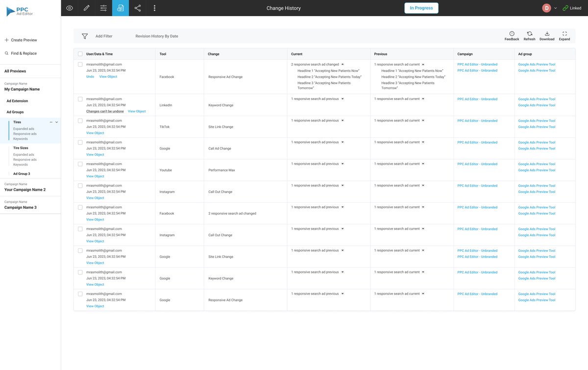Click the 'Ad group' column header
The height and width of the screenshot is (370, 588).
pos(525,54)
